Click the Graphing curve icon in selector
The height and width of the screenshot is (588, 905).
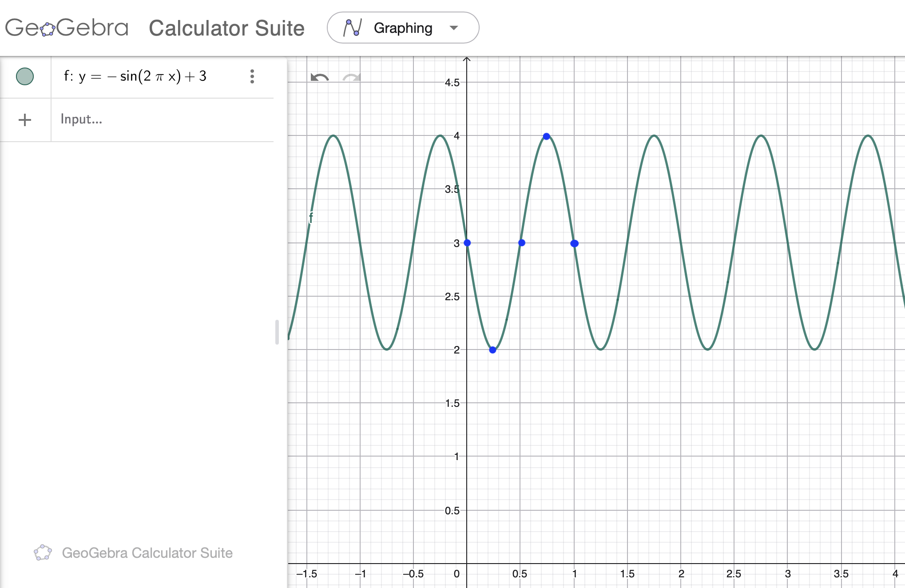coord(353,28)
